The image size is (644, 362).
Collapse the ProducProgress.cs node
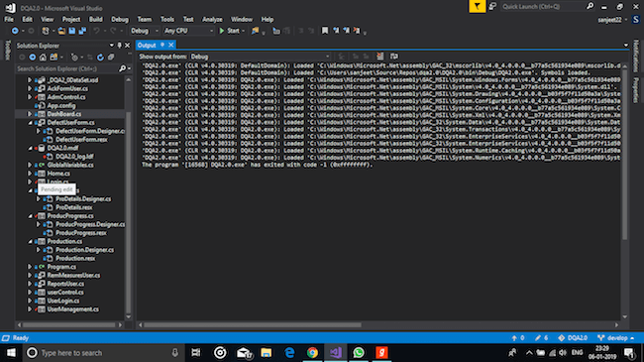pos(30,216)
